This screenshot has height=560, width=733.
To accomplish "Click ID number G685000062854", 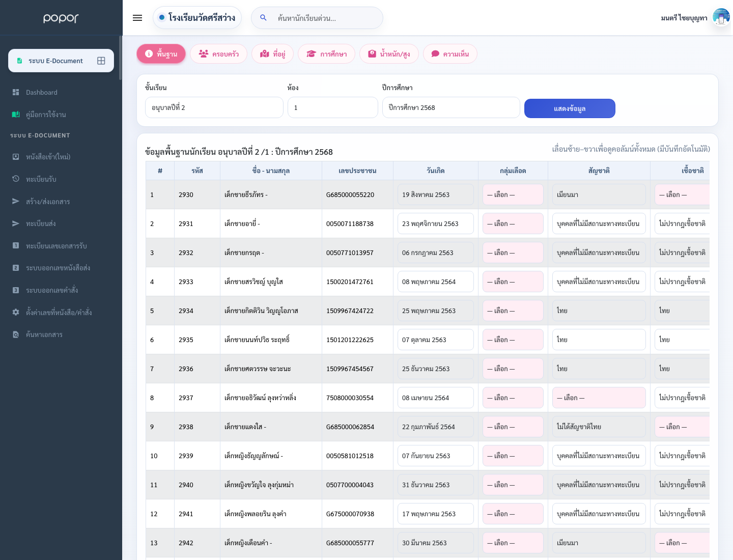I will (x=350, y=427).
